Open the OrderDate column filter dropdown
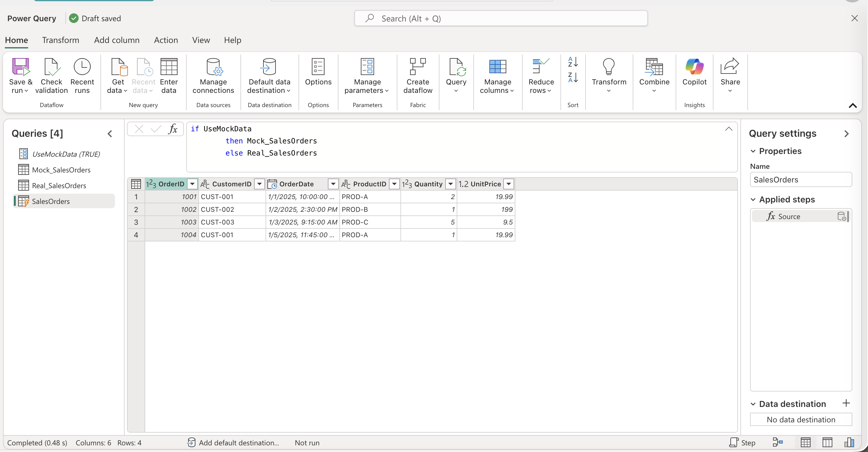 333,184
